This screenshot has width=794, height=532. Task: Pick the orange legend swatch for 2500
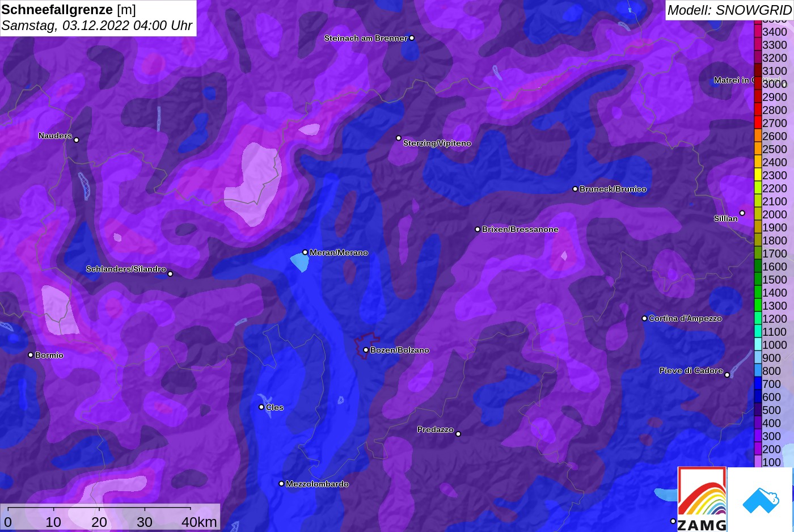pos(758,149)
